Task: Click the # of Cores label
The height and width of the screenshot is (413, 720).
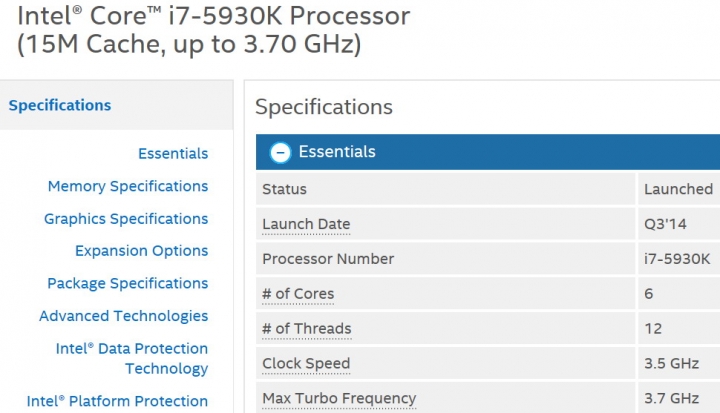Action: 298,294
